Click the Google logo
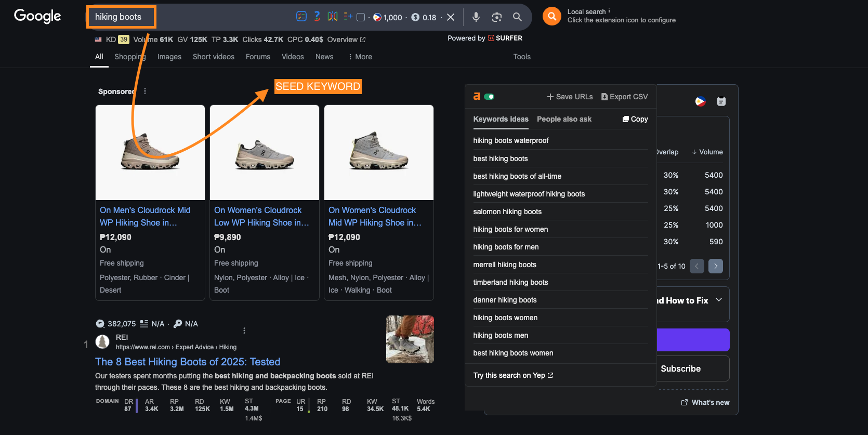 click(x=37, y=16)
